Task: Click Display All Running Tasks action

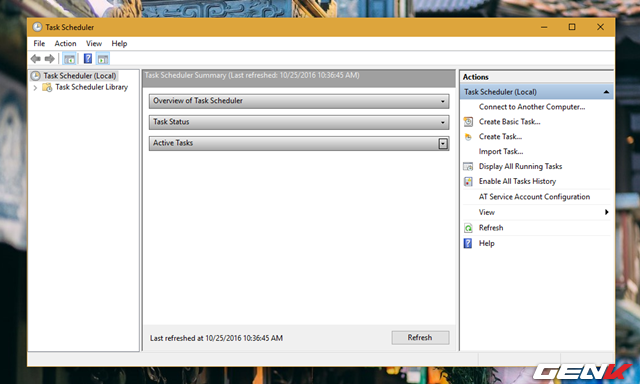Action: tap(520, 166)
